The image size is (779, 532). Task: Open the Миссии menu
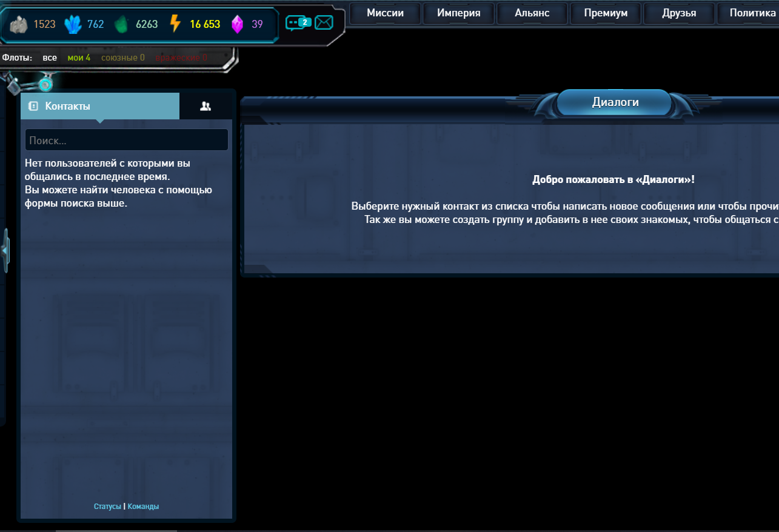(385, 13)
